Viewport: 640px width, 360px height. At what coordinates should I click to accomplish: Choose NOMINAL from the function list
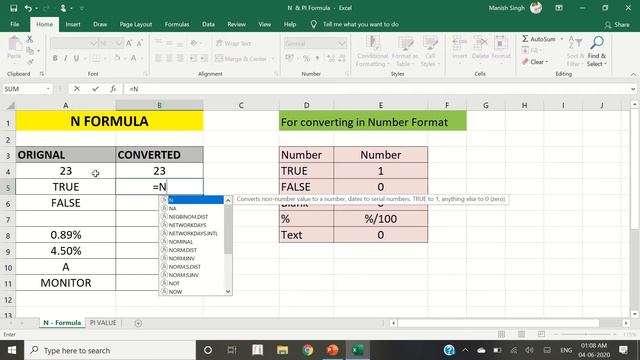[192, 242]
